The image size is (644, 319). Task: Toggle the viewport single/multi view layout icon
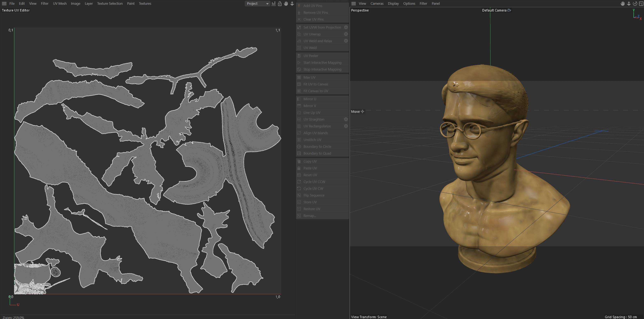point(641,3)
